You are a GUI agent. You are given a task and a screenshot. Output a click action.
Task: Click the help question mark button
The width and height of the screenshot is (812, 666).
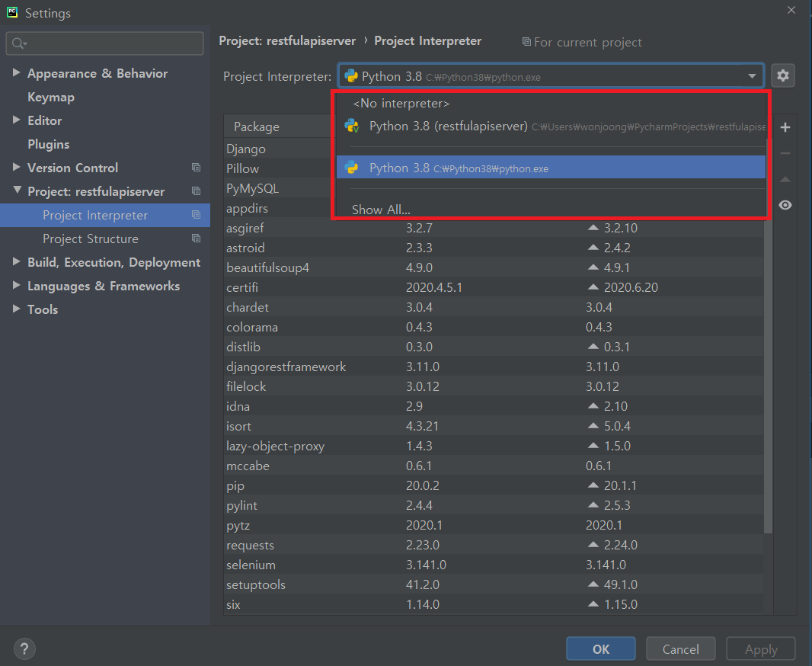pyautogui.click(x=24, y=648)
